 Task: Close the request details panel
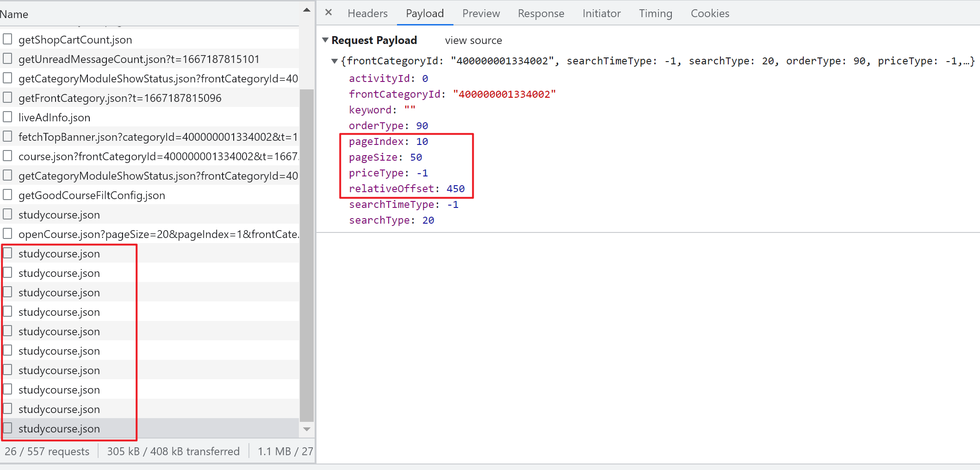click(329, 13)
